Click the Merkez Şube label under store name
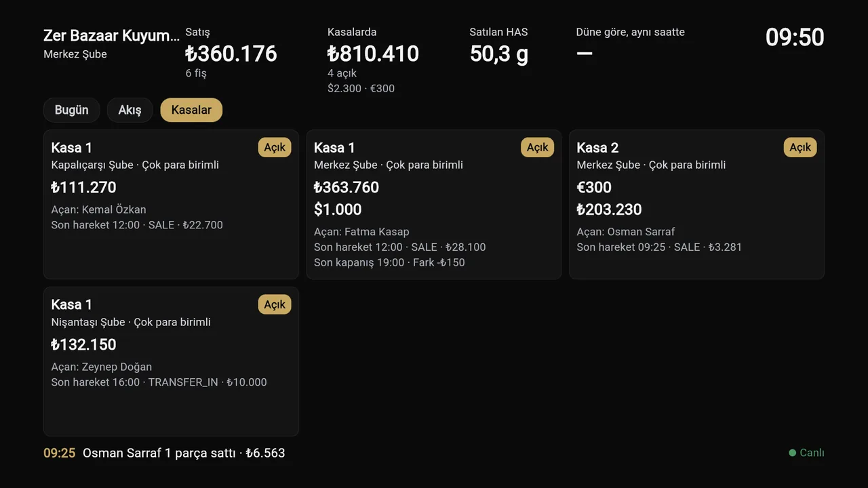Screen dimensions: 868x488 click(x=75, y=54)
